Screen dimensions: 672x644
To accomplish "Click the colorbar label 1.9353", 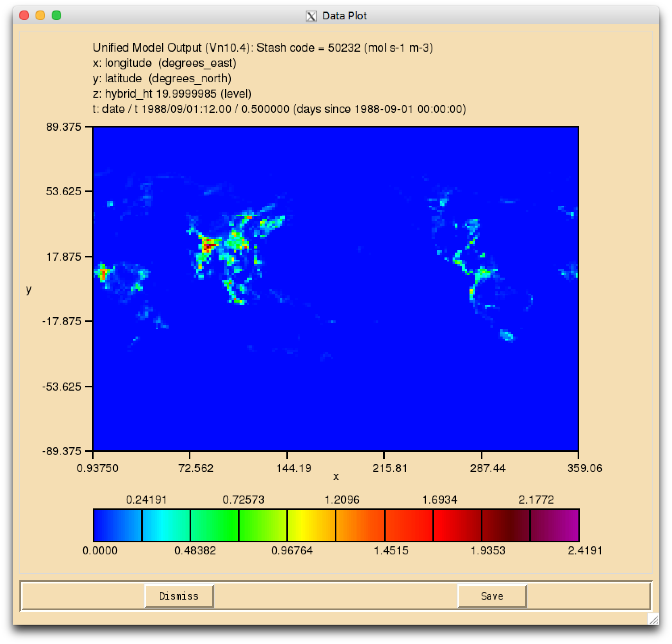I will coord(488,550).
